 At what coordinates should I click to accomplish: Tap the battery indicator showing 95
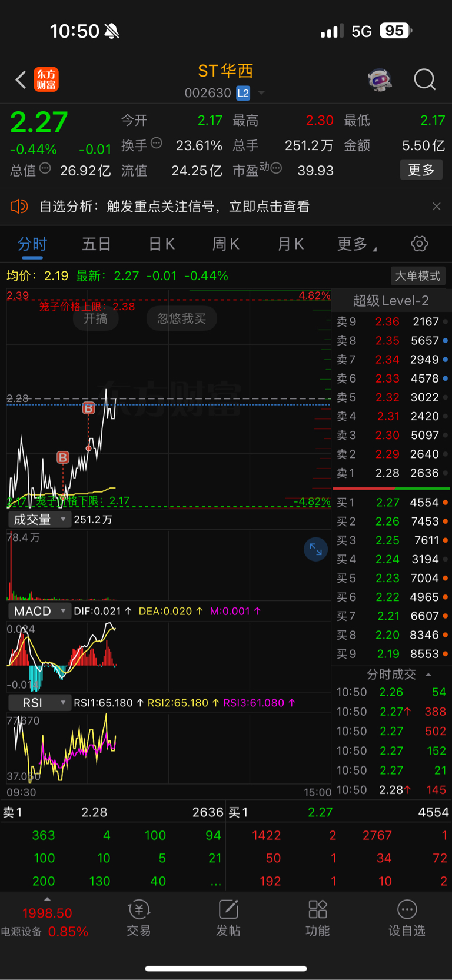[x=395, y=31]
